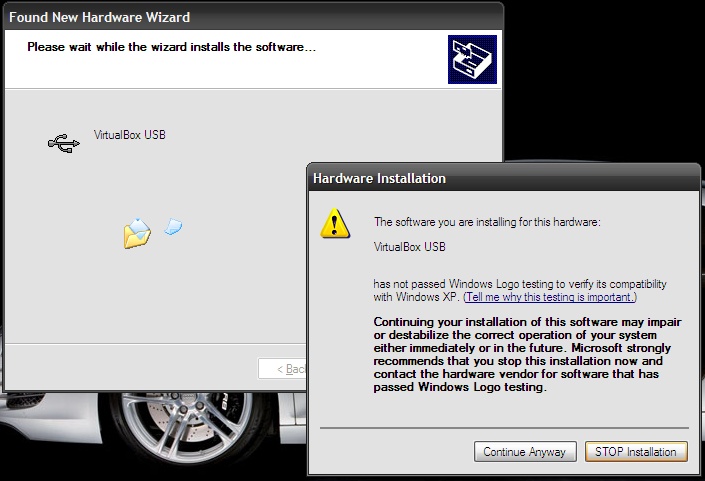Click the yellow warning triangle icon
This screenshot has height=481, width=705.
click(x=335, y=223)
